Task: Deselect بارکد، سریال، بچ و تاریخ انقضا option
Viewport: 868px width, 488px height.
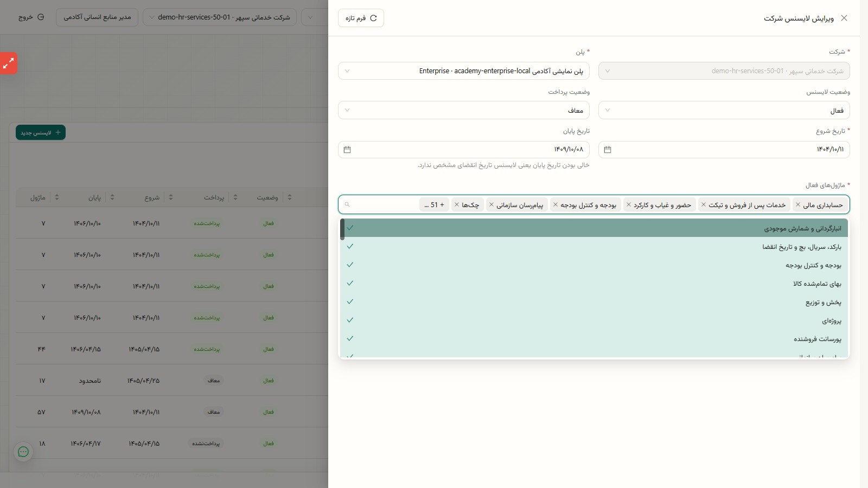Action: (594, 246)
